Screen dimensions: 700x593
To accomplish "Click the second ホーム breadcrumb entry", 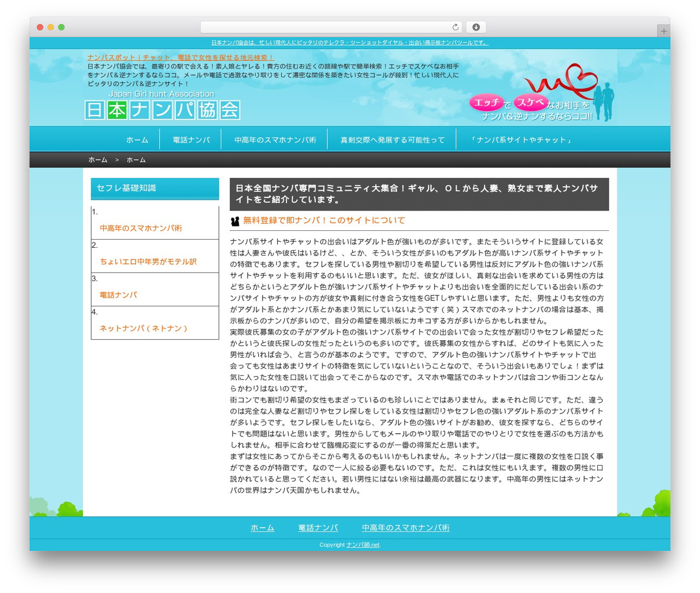I will coord(136,160).
